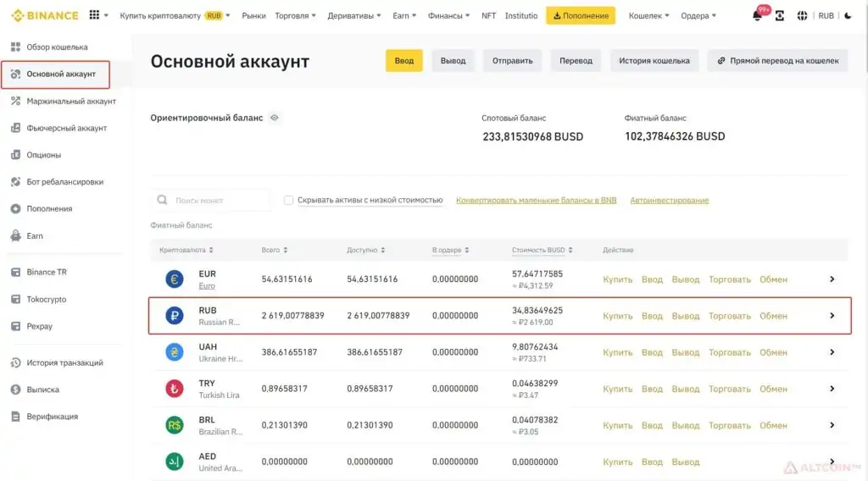Open the QR code download icon
The width and height of the screenshot is (868, 481).
[x=780, y=15]
